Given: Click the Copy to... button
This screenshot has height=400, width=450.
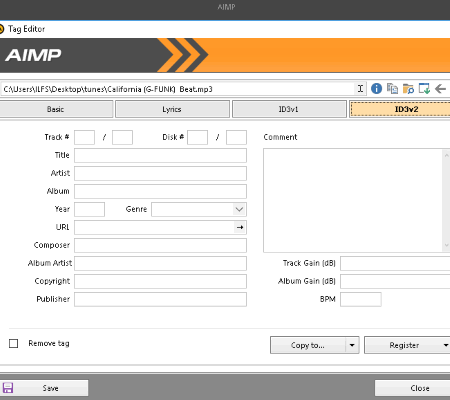Looking at the screenshot, I should 308,345.
